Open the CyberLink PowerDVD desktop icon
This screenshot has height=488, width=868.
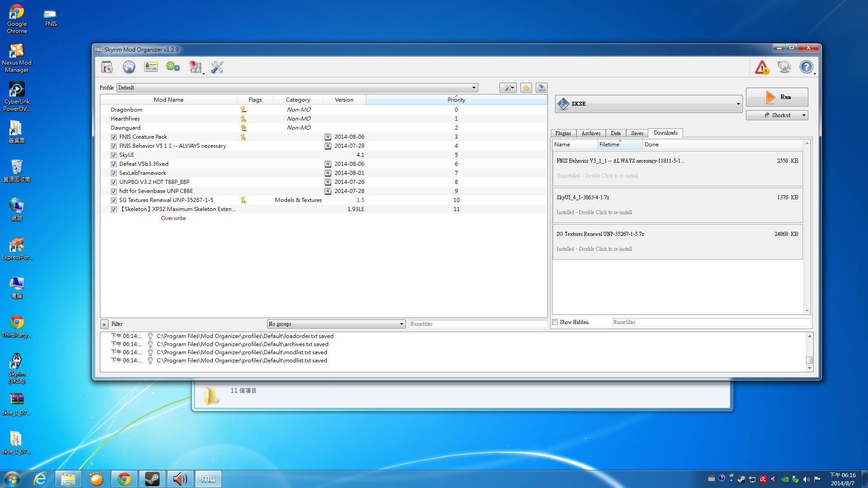tap(17, 97)
